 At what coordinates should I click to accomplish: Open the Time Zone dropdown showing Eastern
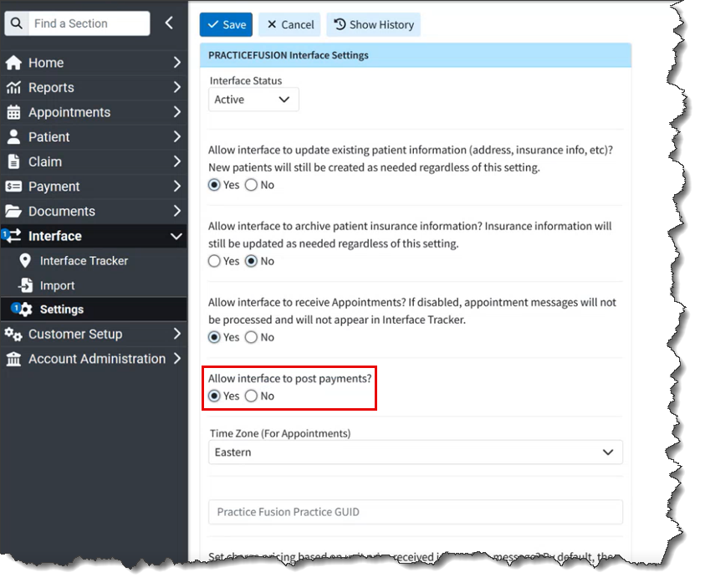(416, 453)
